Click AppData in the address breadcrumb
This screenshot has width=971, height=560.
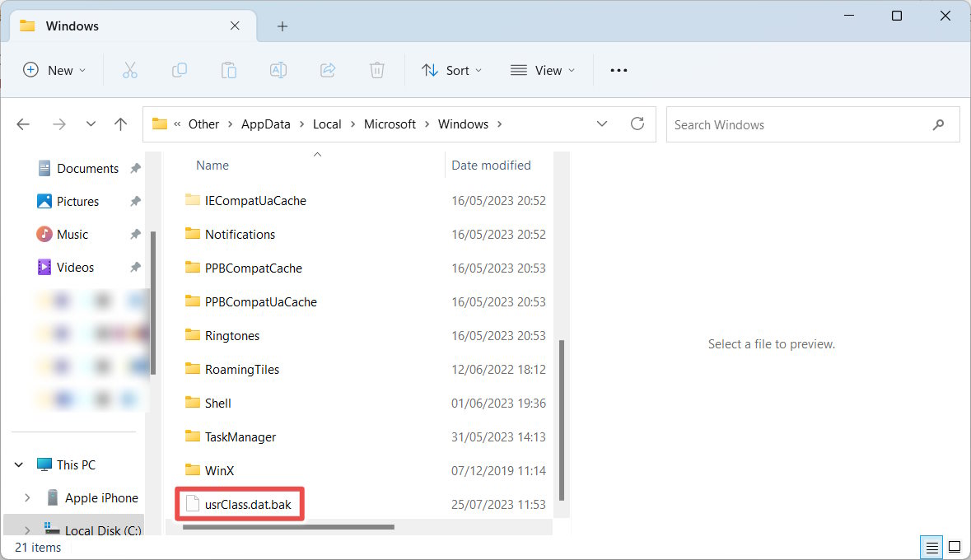coord(265,124)
